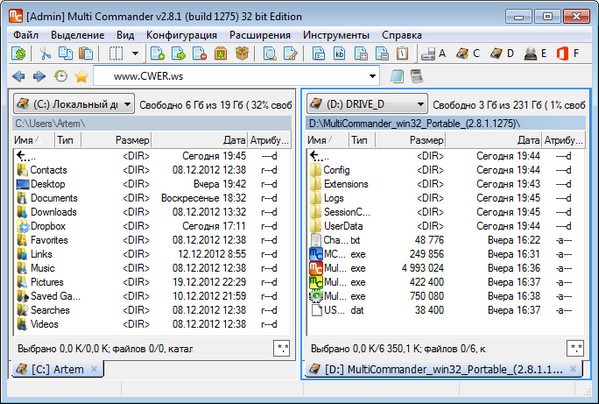
Task: Switch to drive A floppy icon
Action: point(433,54)
